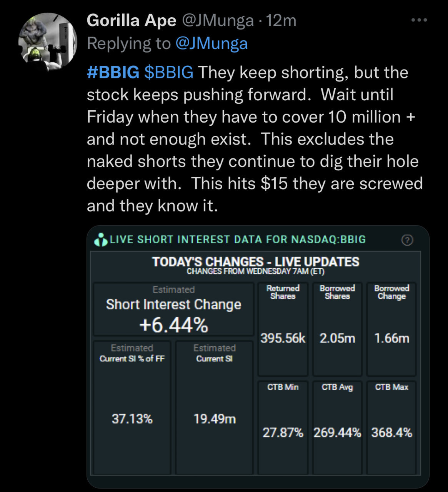448x492 pixels.
Task: Open the $BBIG cashtag link
Action: pos(169,72)
